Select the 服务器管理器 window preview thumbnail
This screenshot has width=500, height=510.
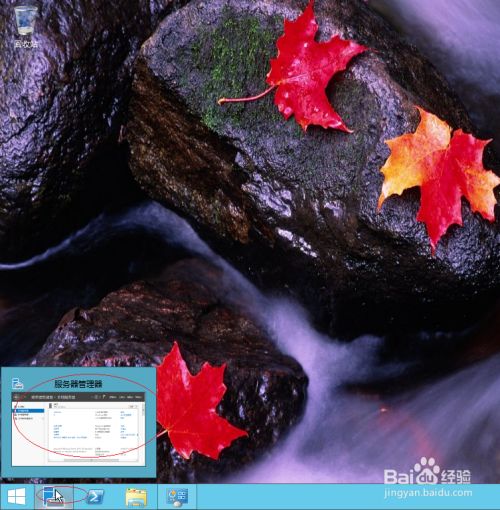(78, 429)
